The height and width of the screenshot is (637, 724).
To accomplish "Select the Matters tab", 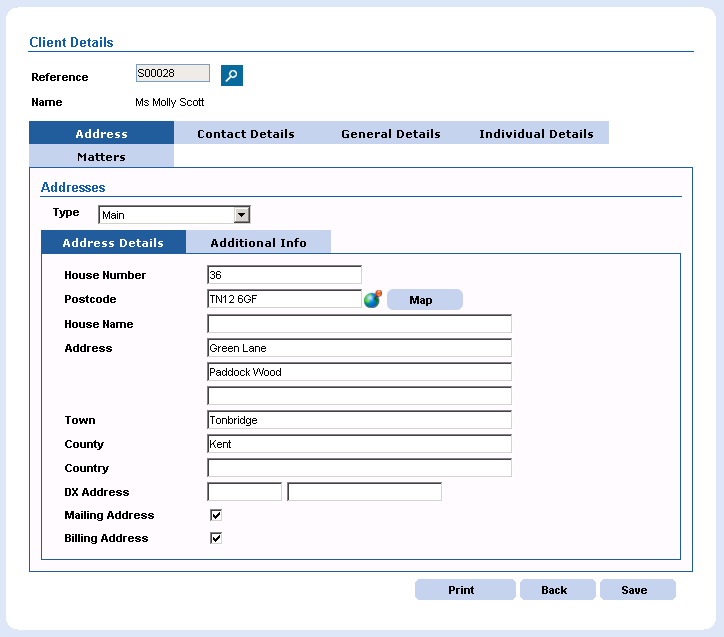I will 102,156.
